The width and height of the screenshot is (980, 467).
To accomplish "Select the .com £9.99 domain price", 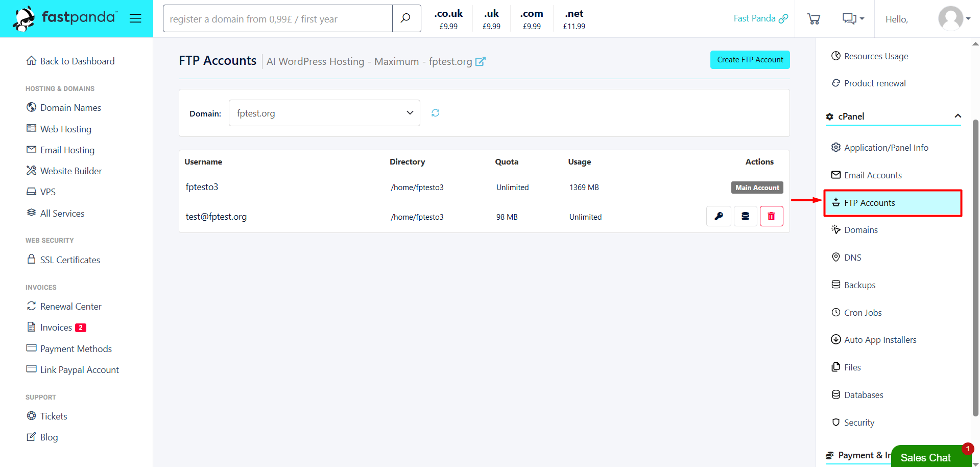I will 532,19.
